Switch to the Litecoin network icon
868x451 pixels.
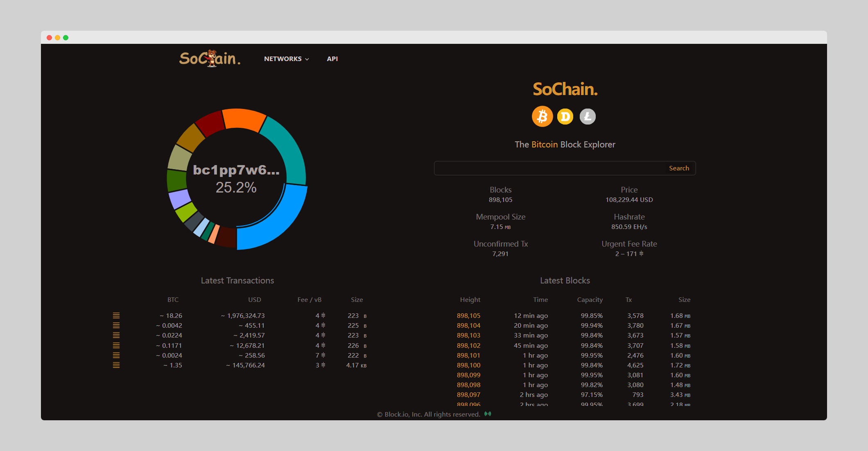(588, 117)
